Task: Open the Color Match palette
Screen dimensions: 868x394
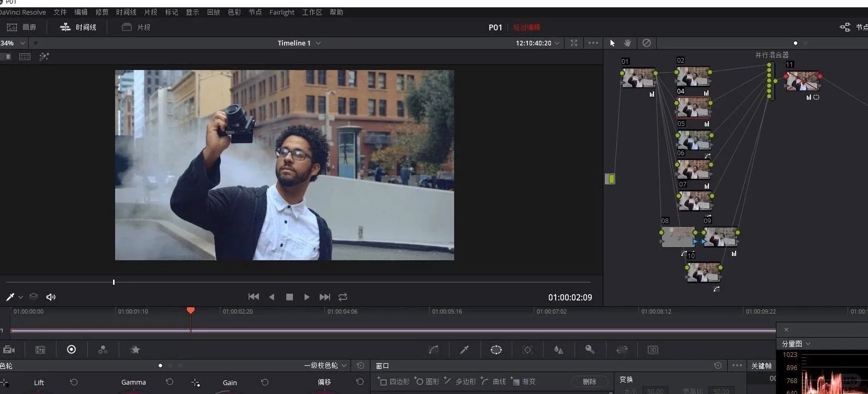Action: tap(40, 350)
